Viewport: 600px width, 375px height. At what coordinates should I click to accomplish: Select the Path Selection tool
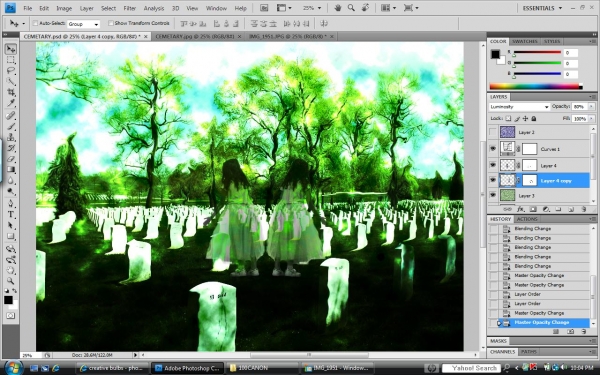(11, 225)
